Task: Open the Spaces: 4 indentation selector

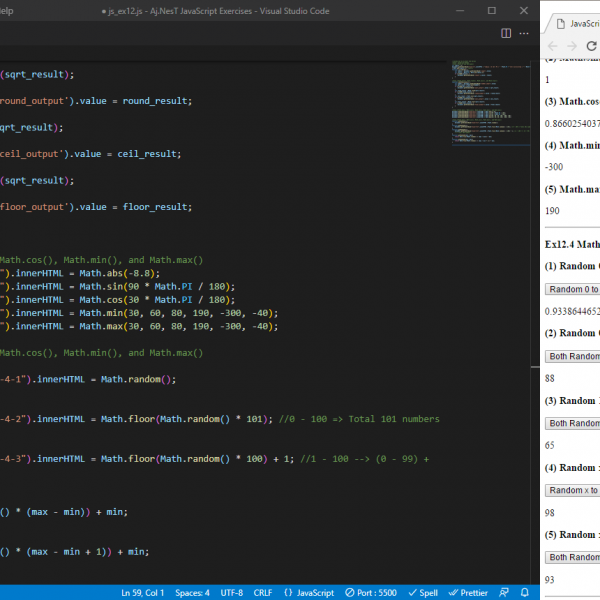Action: [192, 592]
